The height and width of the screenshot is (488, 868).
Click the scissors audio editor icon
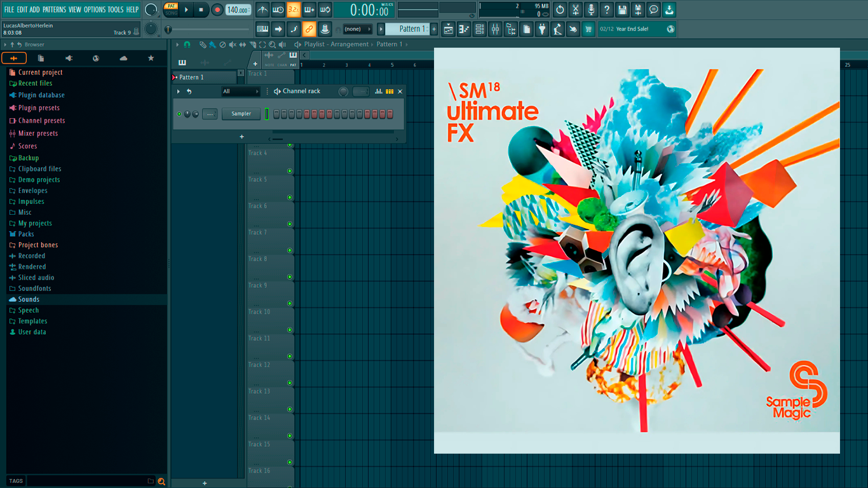(576, 10)
